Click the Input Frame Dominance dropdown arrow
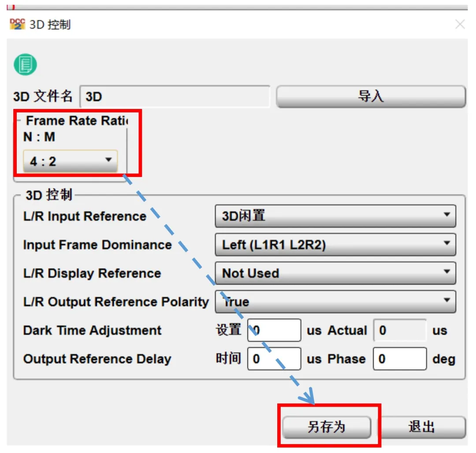This screenshot has width=476, height=453. coord(446,243)
